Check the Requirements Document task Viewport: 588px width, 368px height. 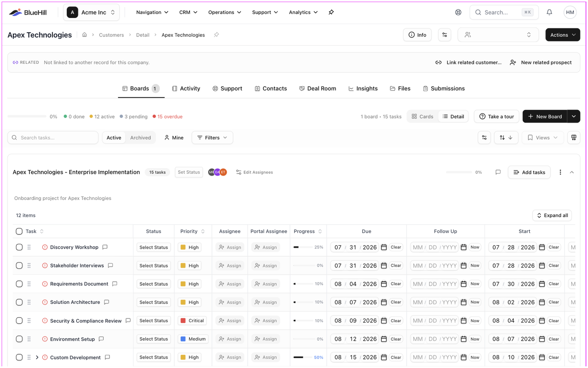19,284
